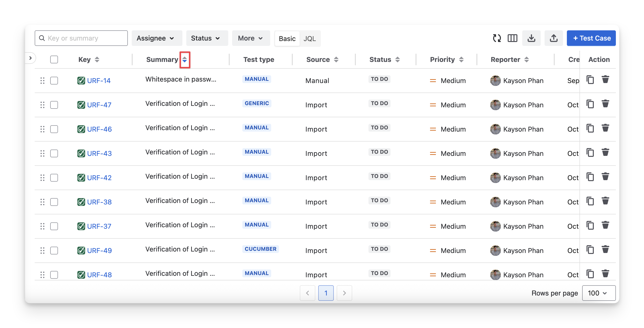Select the URF-42 row checkbox
The image size is (644, 328).
point(54,178)
